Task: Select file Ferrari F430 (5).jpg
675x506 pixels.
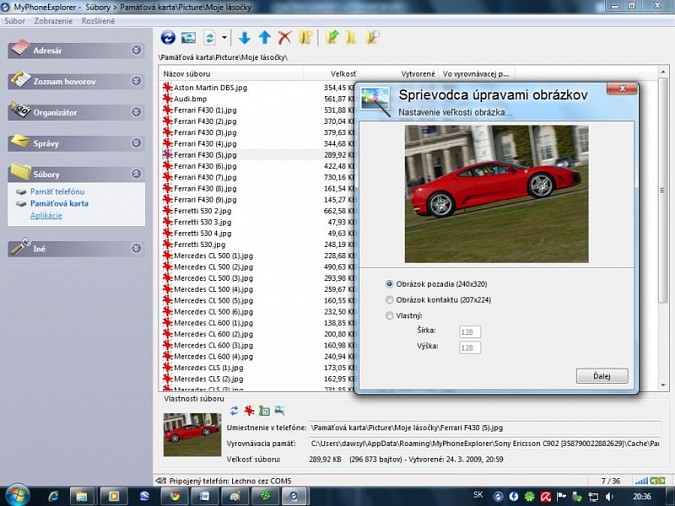Action: point(205,155)
